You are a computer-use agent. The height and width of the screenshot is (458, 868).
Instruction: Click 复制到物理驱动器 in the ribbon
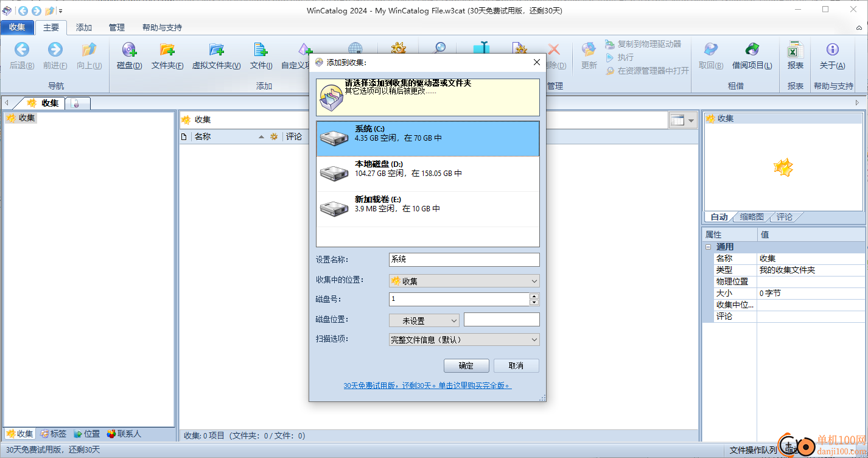(643, 44)
